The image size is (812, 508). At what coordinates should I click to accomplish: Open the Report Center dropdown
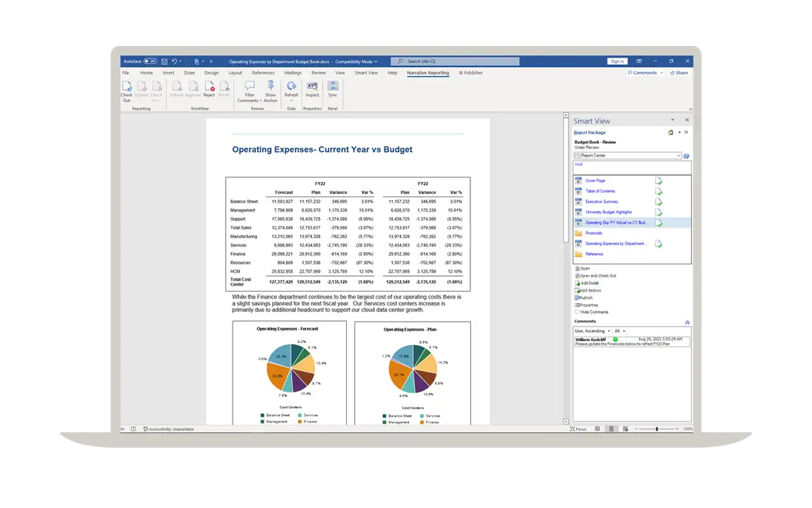[679, 155]
